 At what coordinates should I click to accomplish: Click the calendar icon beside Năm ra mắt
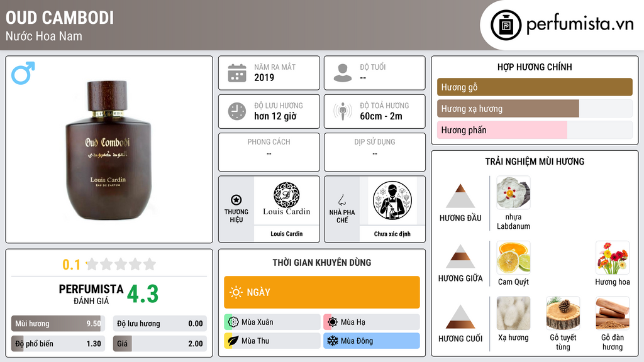click(237, 73)
